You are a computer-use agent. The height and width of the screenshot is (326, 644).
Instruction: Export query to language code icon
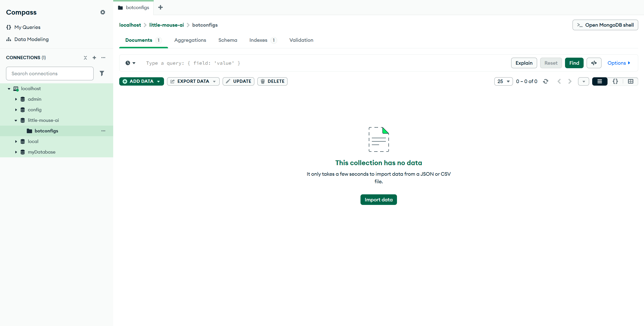594,63
